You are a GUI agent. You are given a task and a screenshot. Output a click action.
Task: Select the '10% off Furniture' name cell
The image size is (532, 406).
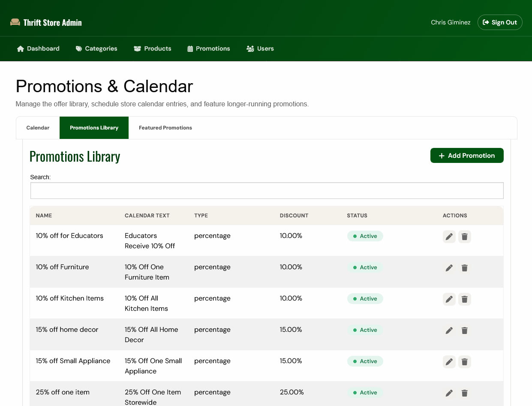(63, 267)
